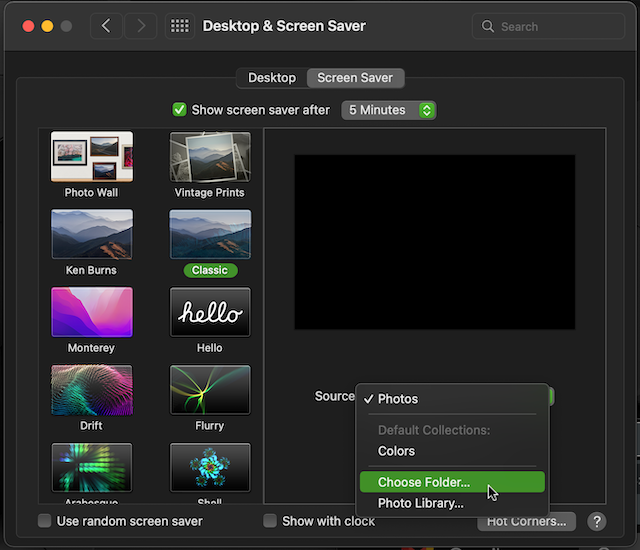Enable Use random screen saver
The width and height of the screenshot is (640, 550).
point(45,521)
